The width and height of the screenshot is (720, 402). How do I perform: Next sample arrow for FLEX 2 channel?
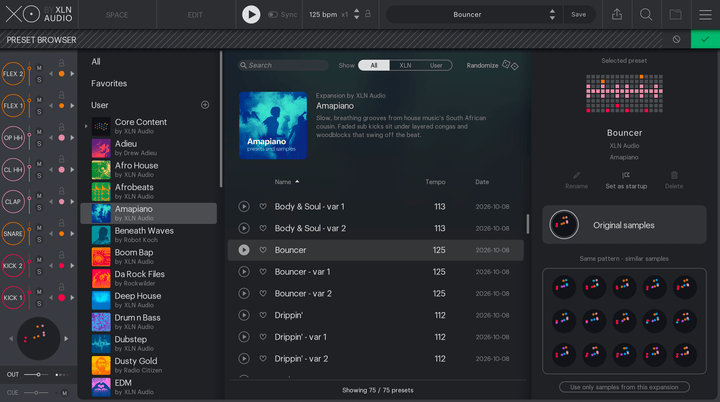(x=72, y=74)
